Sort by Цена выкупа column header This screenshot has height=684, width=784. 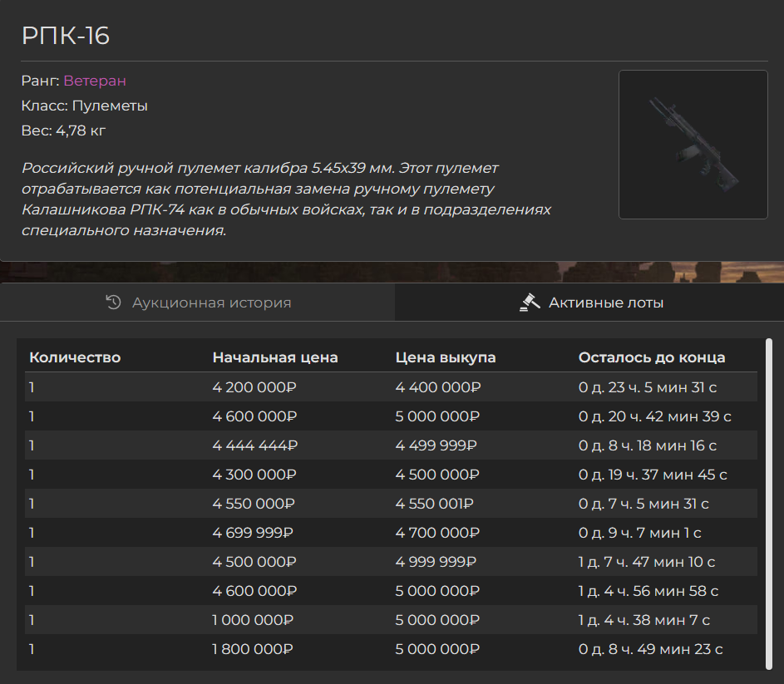(x=446, y=357)
